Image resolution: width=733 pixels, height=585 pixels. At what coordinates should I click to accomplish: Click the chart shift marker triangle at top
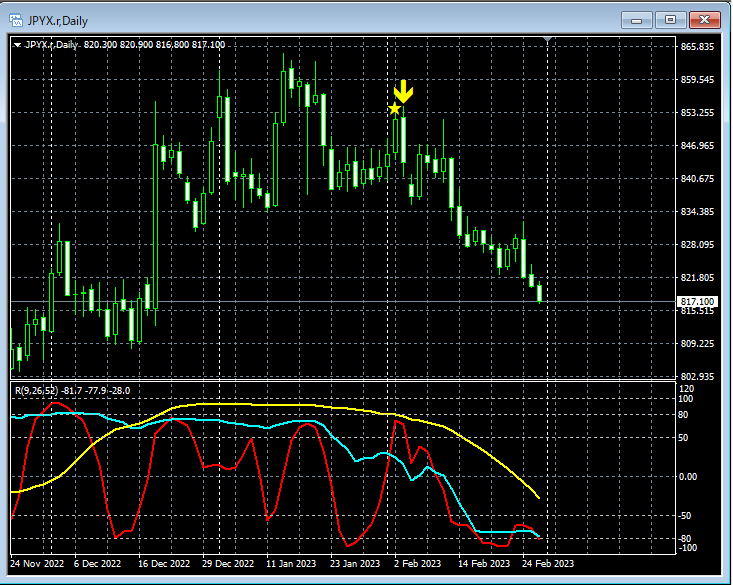click(x=547, y=40)
